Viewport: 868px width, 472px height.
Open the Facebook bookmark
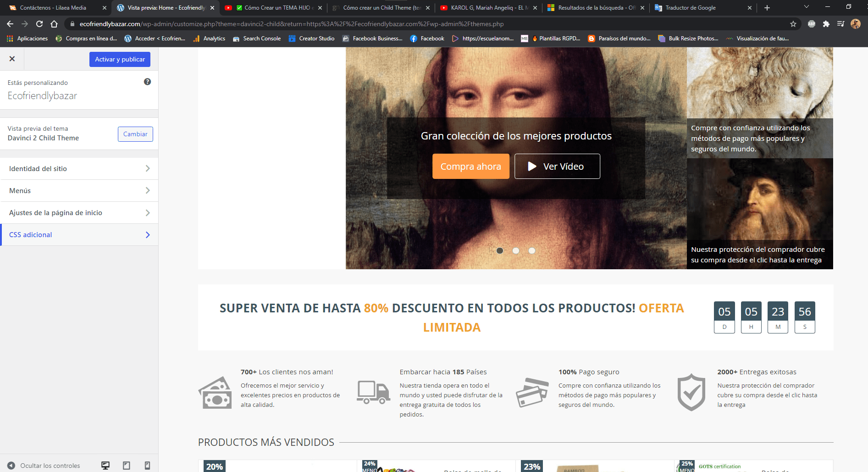click(427, 39)
